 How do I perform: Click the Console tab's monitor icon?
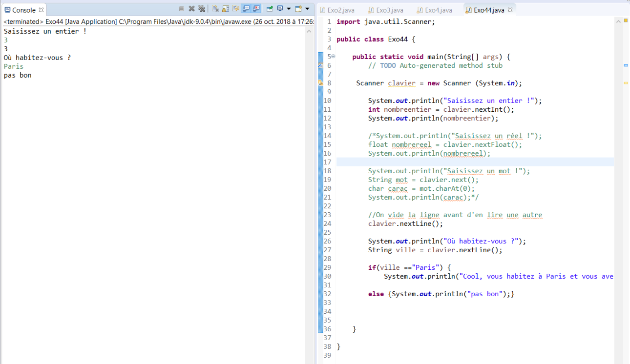coord(7,10)
